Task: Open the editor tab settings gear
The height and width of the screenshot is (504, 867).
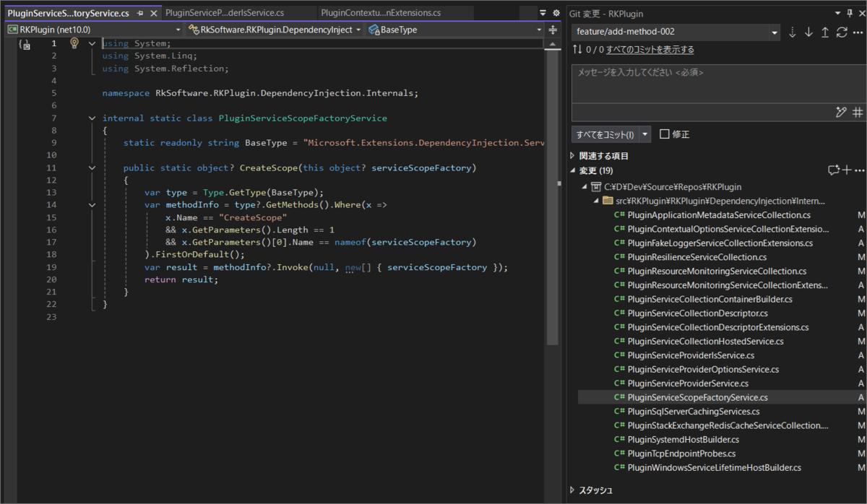Action: click(x=556, y=13)
